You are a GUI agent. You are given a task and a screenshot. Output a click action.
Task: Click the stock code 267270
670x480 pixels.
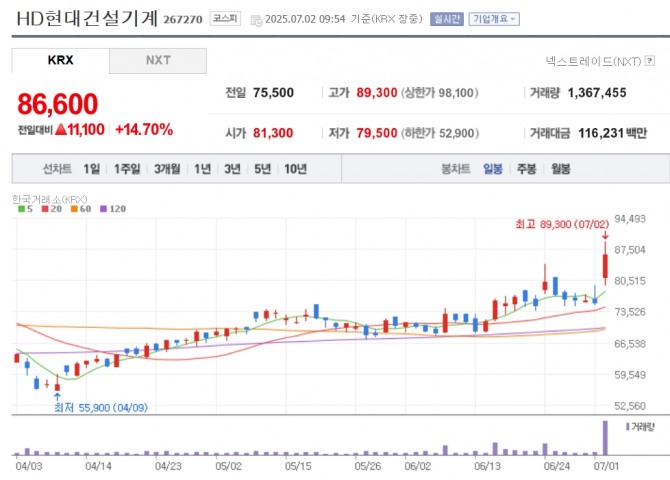tap(183, 20)
